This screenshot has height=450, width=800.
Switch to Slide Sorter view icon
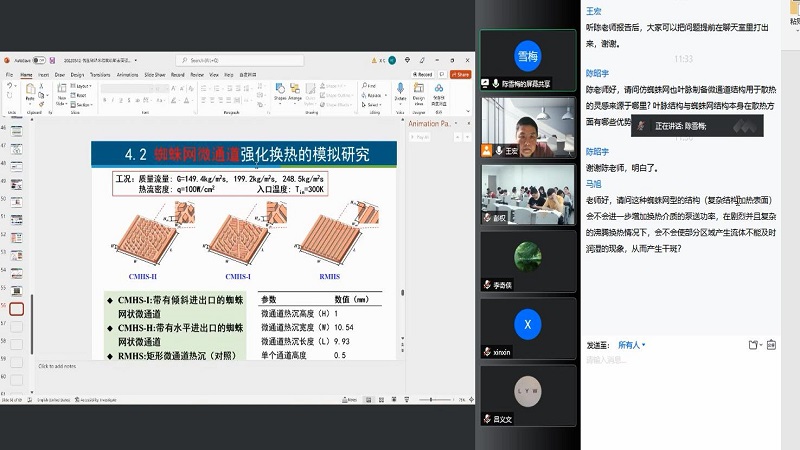381,400
